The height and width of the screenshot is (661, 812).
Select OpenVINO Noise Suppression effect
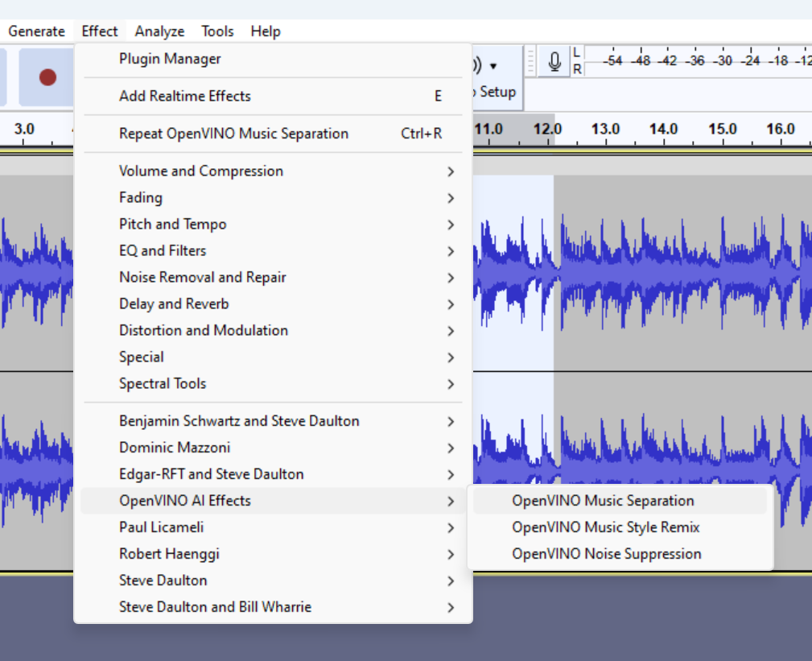[x=620, y=554]
